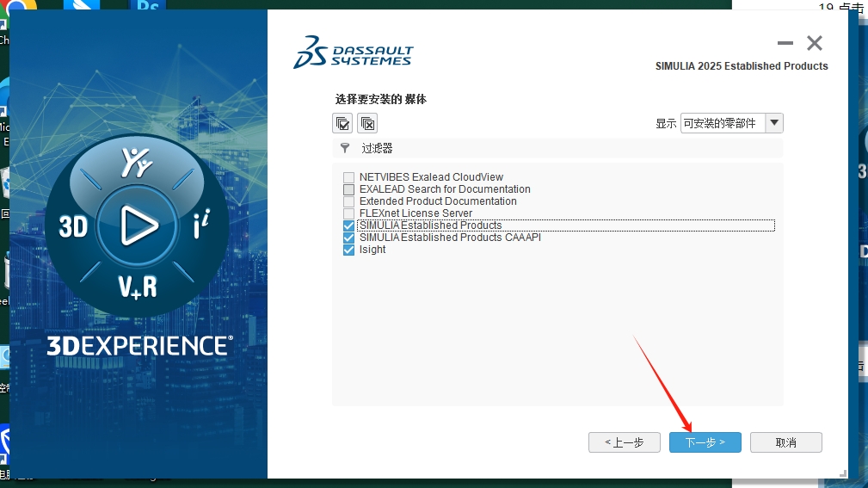Click the compass top social quadrant
Viewport: 868px width, 488px height.
[x=137, y=164]
